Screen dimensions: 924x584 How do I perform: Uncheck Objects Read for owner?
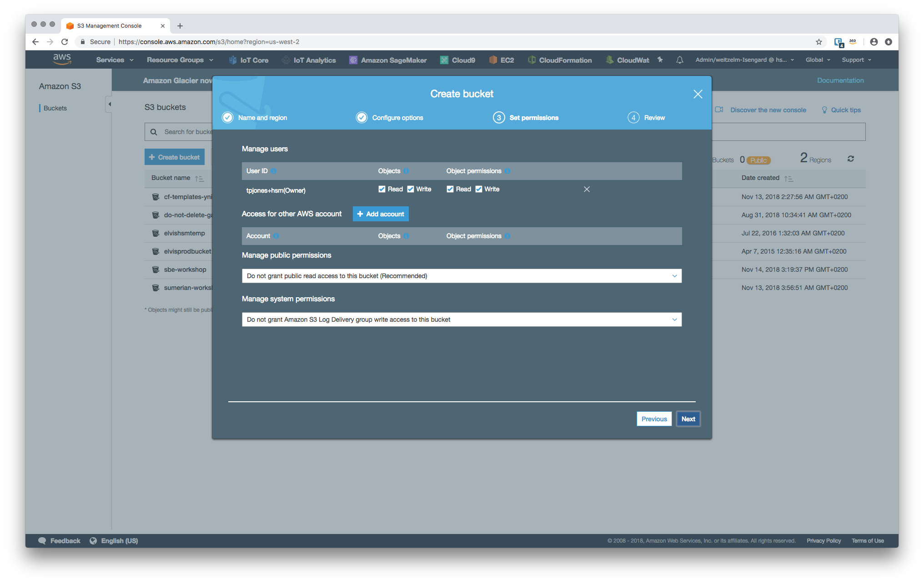(382, 189)
